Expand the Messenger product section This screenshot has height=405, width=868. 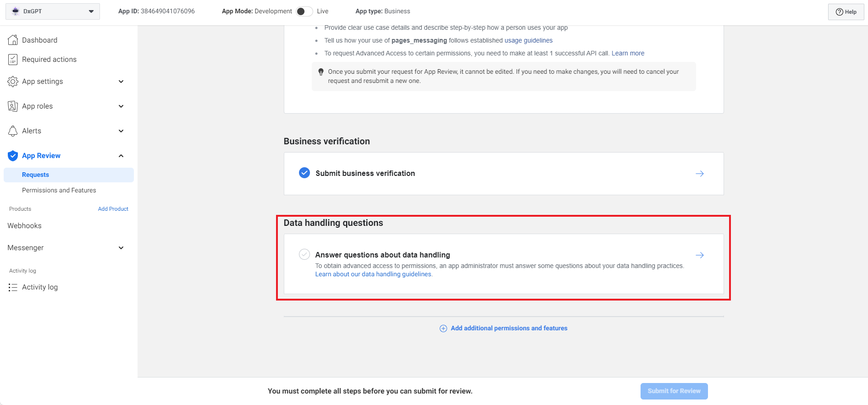(x=121, y=248)
